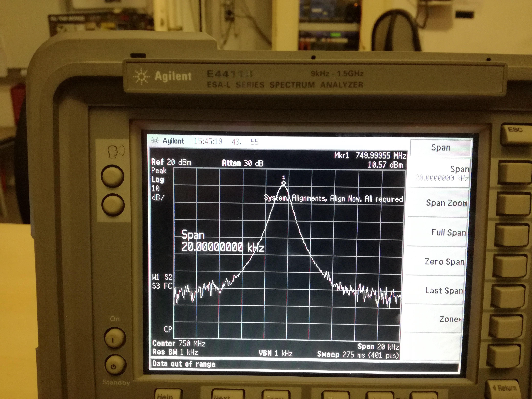Click the W1 S2 trace status
The width and height of the screenshot is (532, 399).
162,277
